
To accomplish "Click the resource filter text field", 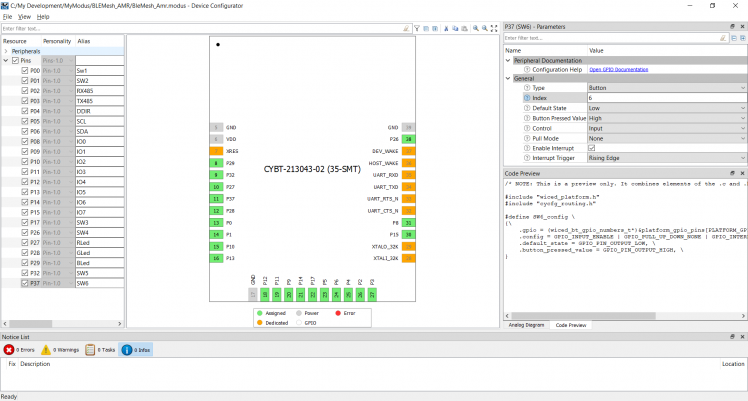I will 60,29.
